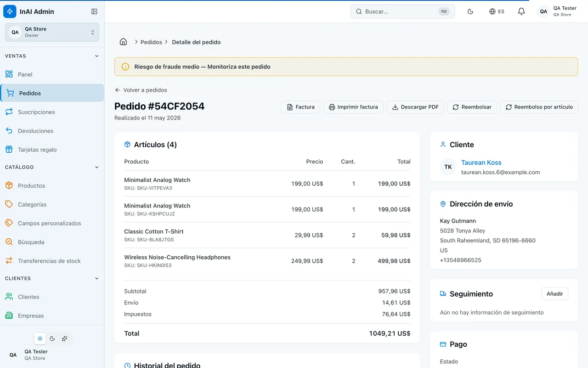
Task: Click Descargar PDF button
Action: [415, 107]
